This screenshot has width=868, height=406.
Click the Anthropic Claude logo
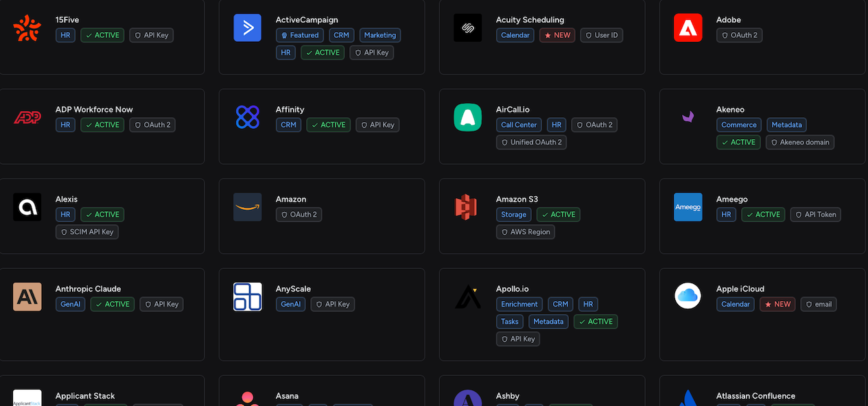27,297
